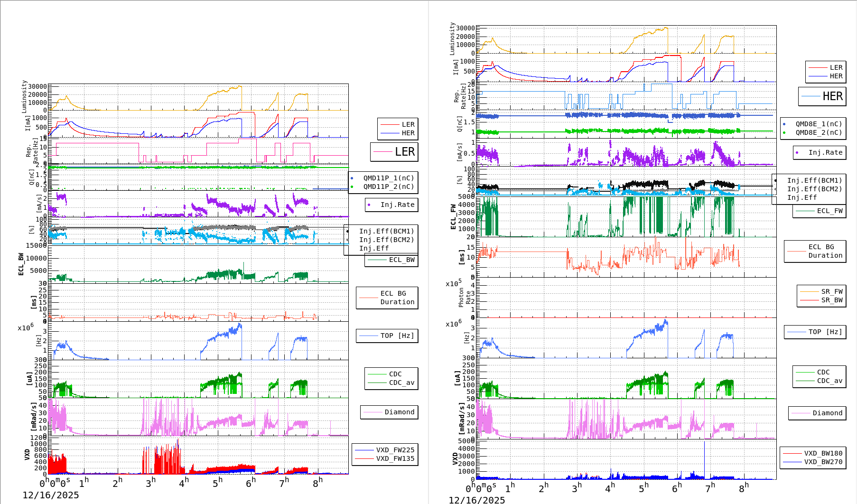The width and height of the screenshot is (857, 504).
Task: Select the ECL_BW legend entry
Action: click(x=391, y=260)
